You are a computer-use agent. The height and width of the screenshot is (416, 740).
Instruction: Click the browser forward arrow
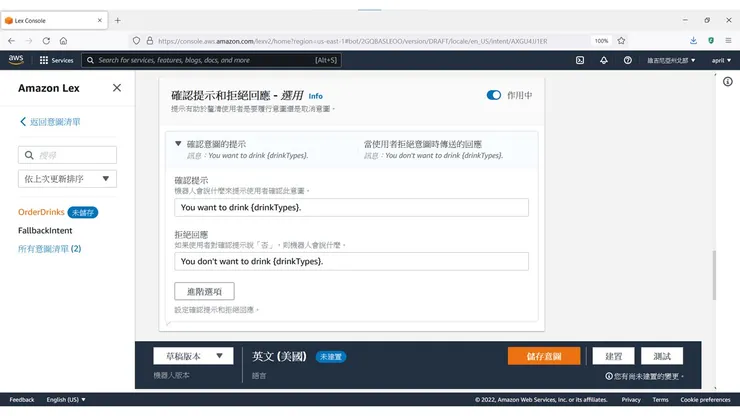click(29, 41)
